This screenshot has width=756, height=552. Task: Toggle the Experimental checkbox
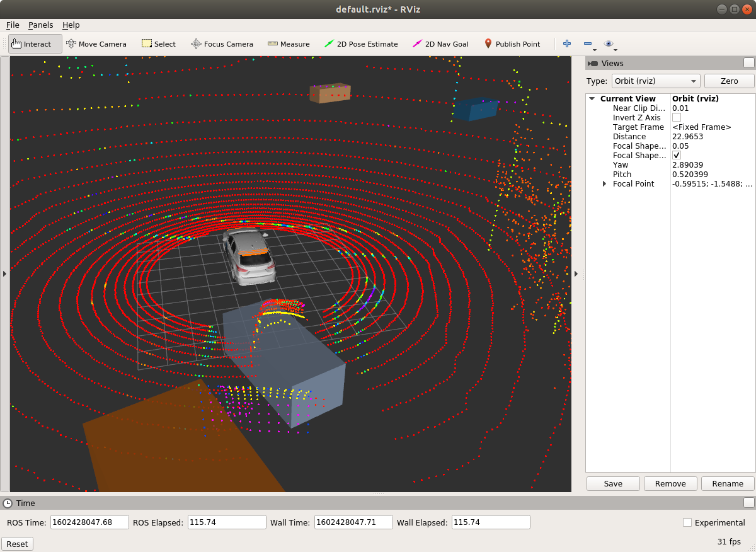(686, 522)
